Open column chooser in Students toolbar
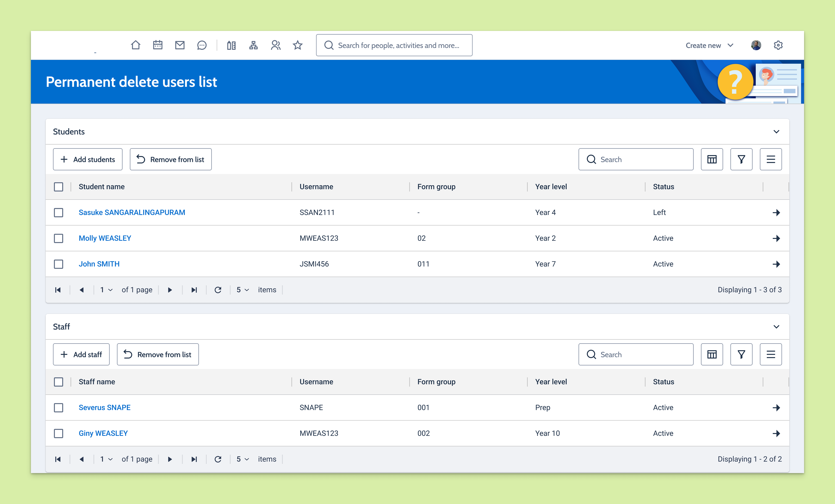This screenshot has height=504, width=835. click(x=712, y=159)
